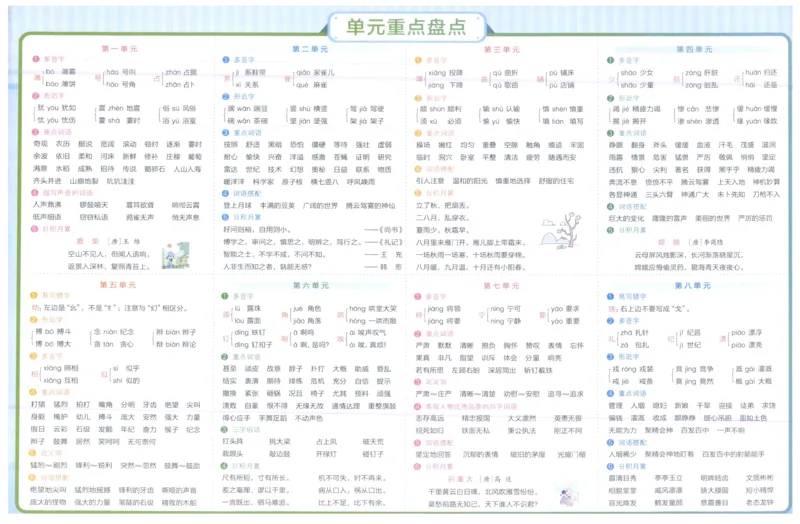
Task: Click the phrase 巨大的变化
Action: click(626, 218)
